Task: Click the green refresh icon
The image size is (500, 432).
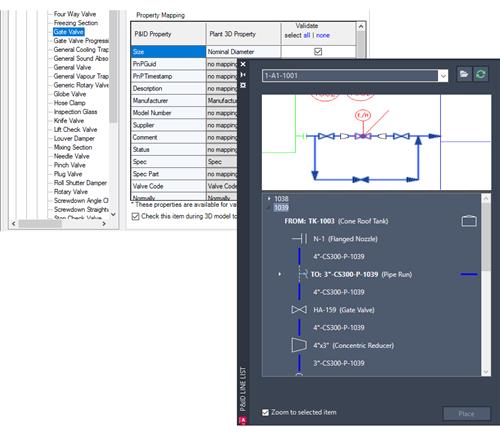Action: 481,74
